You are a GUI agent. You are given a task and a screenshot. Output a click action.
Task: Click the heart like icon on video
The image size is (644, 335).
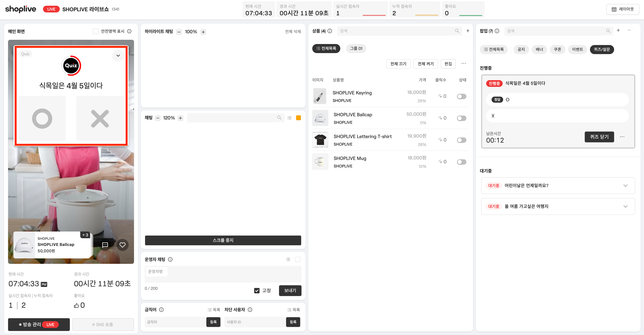tap(122, 245)
